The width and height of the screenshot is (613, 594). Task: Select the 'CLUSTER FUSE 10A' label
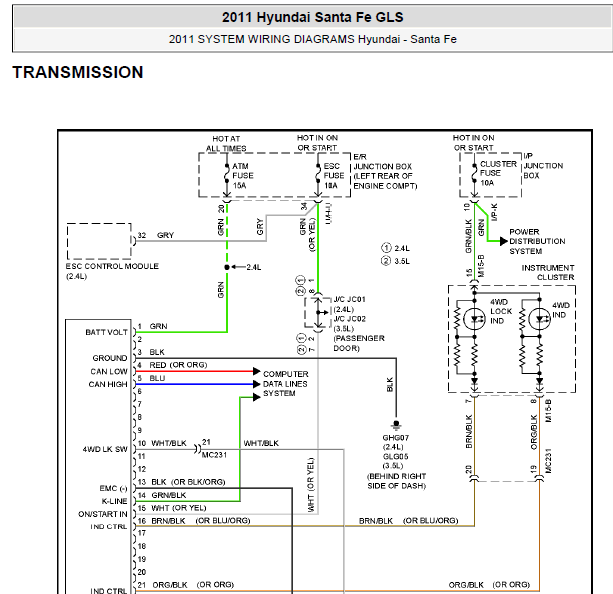tap(498, 173)
